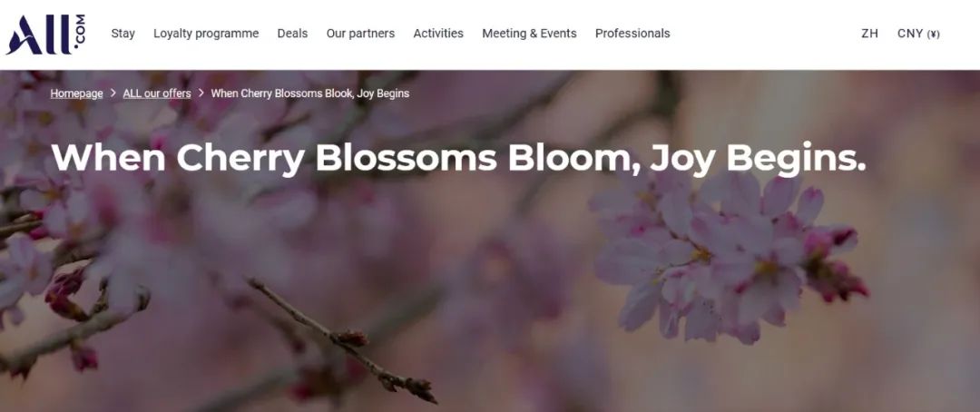
Task: Open the Professionals menu
Action: [x=632, y=34]
